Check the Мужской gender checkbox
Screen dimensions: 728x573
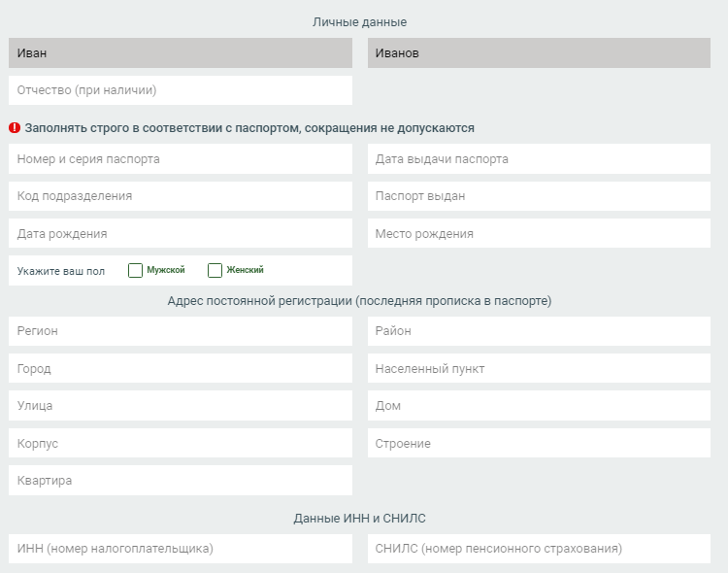[135, 270]
